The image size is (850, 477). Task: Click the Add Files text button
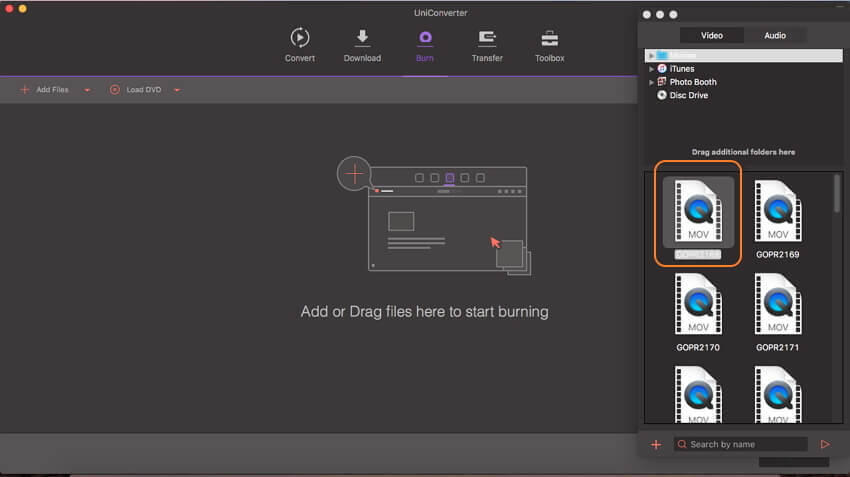click(x=52, y=90)
